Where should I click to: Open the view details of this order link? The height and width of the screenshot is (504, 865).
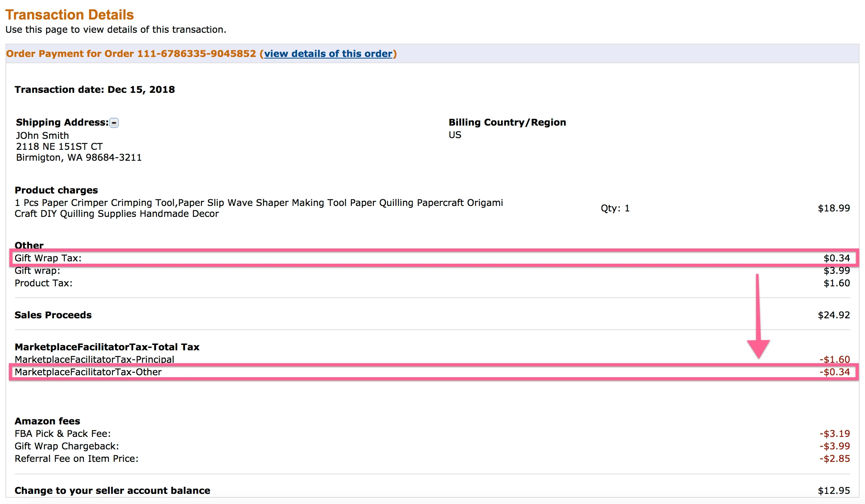pyautogui.click(x=328, y=54)
